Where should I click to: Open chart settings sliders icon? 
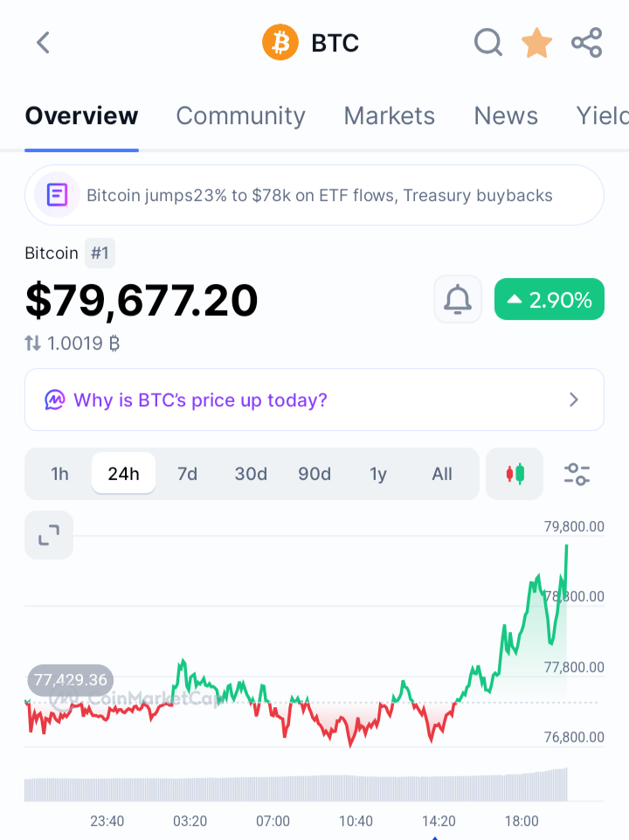(x=577, y=474)
